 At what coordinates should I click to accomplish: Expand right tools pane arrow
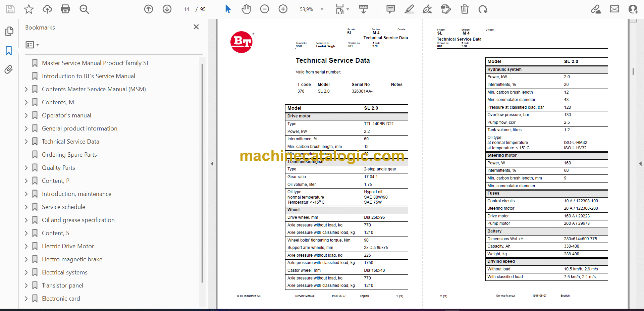pos(640,164)
